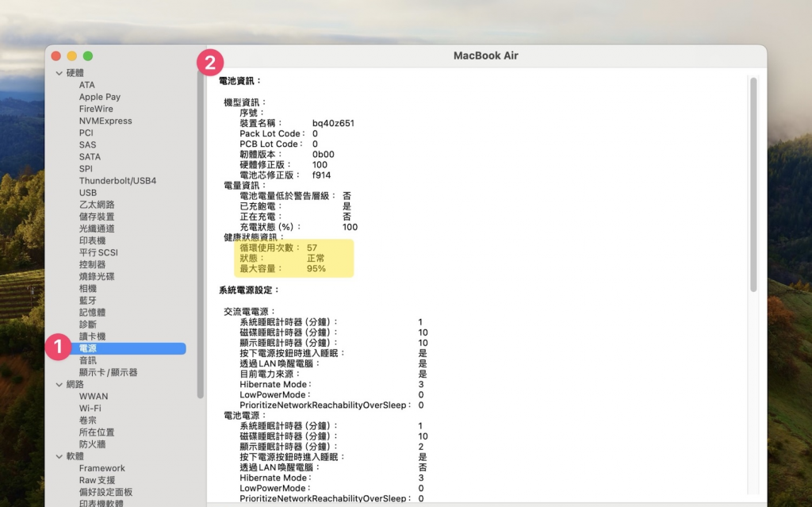
Task: Open 防火牆 firewall entry
Action: [x=92, y=444]
